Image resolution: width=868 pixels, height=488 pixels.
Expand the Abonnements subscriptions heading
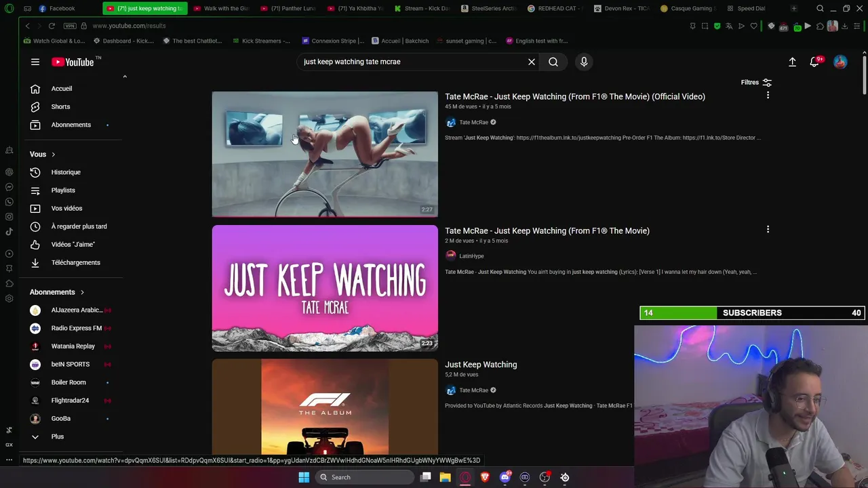click(57, 292)
